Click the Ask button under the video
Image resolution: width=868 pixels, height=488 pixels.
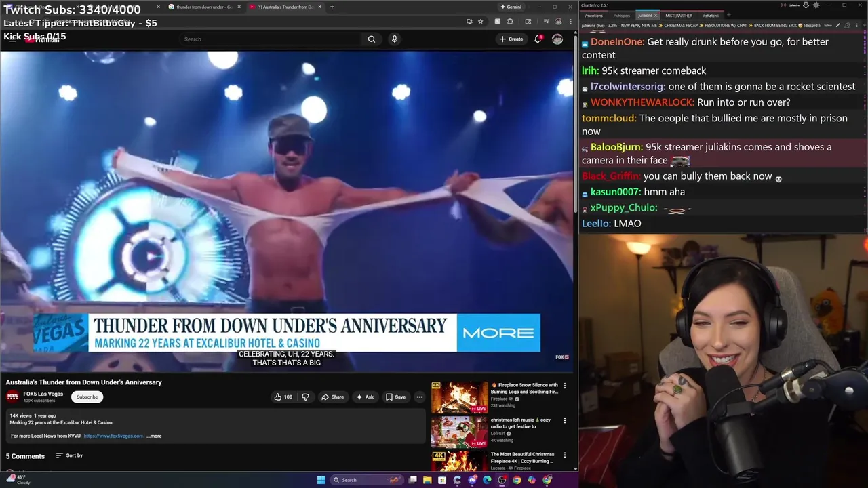click(x=366, y=396)
